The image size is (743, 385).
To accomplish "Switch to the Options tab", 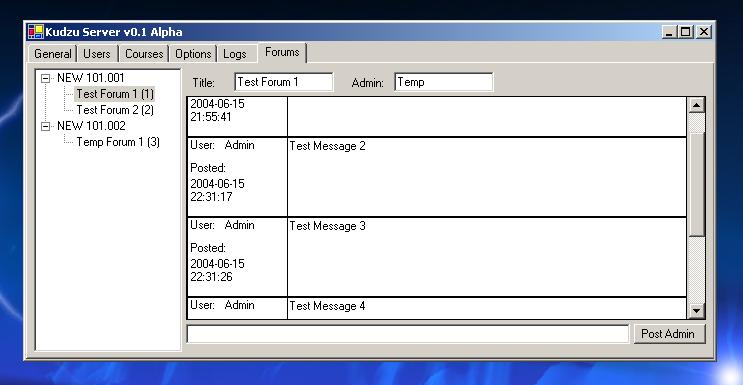I will point(193,54).
